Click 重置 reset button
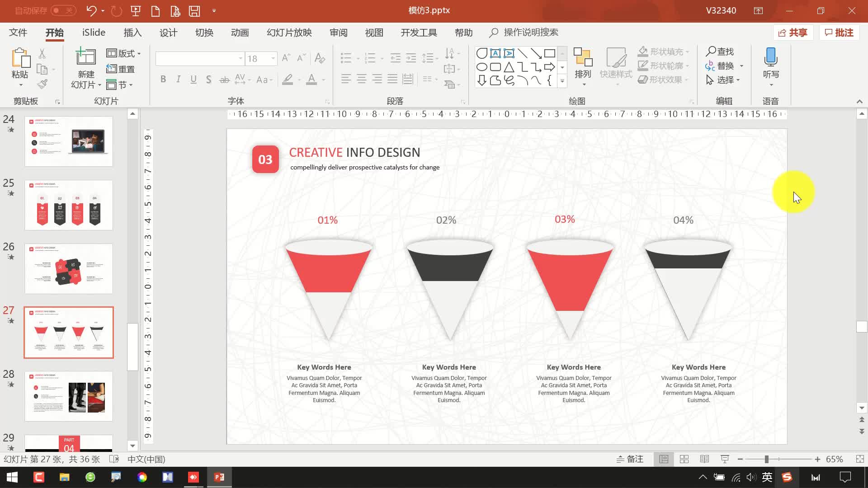The image size is (868, 488). 120,69
